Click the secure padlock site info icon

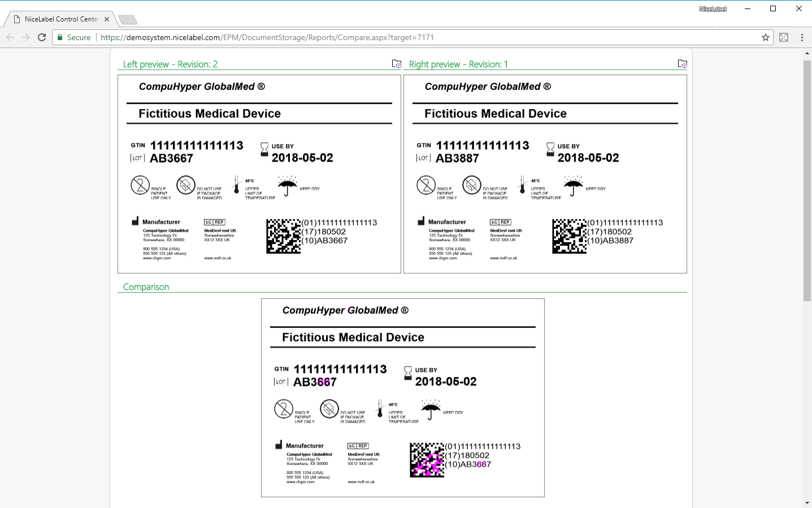tap(60, 37)
